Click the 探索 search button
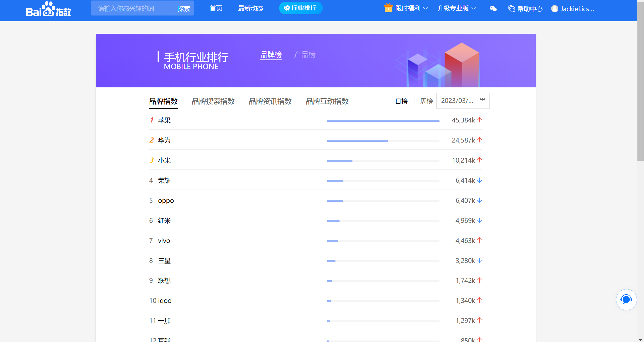Screen dimensions: 644x342 (184, 9)
